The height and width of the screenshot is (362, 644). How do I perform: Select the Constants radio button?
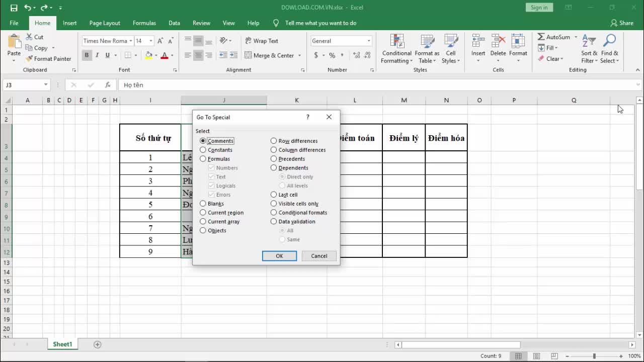203,150
